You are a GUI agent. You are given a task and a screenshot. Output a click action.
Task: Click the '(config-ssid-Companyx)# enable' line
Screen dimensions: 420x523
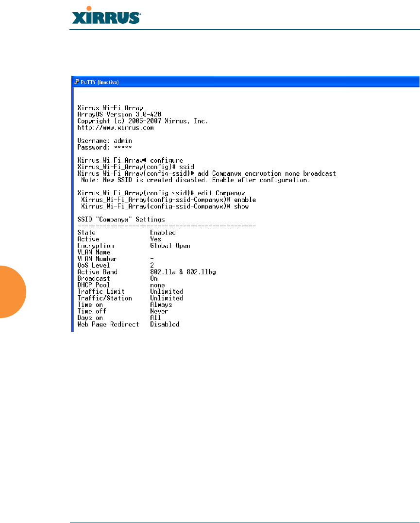coord(168,200)
